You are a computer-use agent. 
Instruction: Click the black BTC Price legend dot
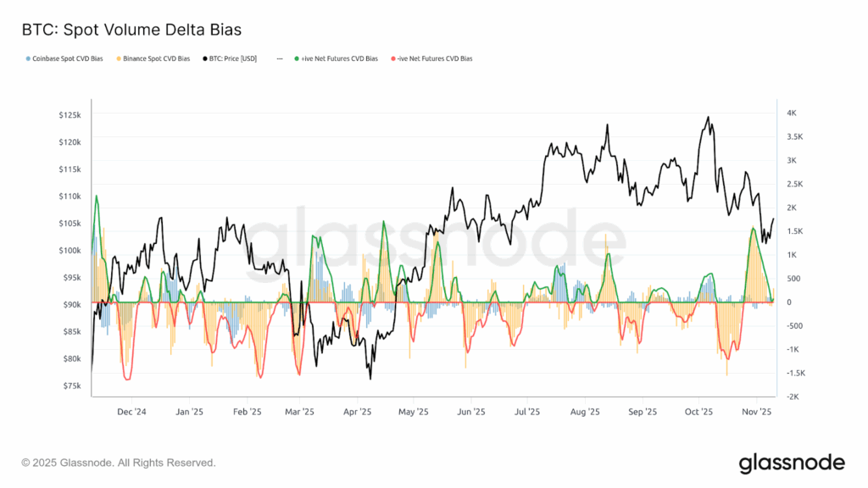[x=205, y=58]
